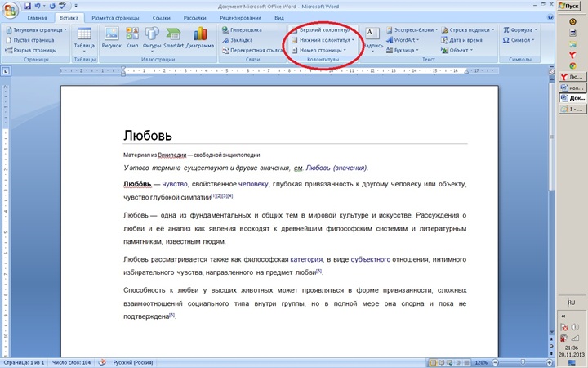
Task: Open Chrome from the side taskbar
Action: coord(572,65)
